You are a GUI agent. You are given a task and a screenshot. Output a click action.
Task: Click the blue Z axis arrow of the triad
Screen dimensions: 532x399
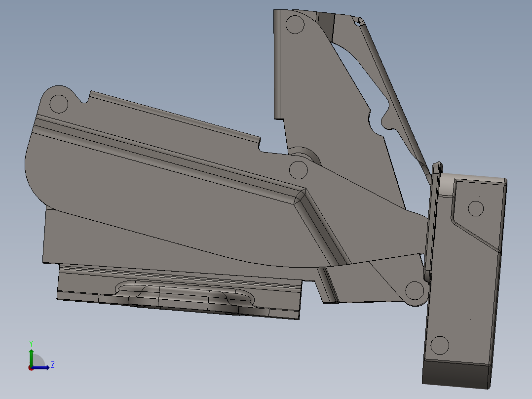(x=41, y=367)
